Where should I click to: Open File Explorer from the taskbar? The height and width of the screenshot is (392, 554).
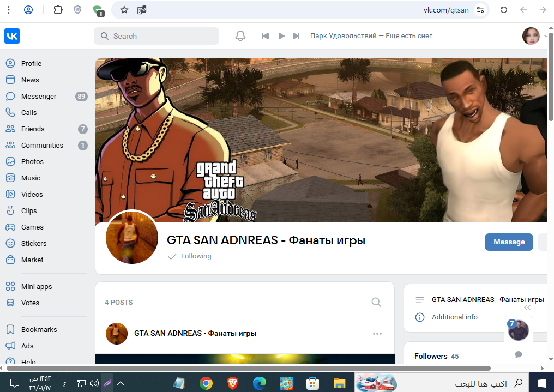pos(339,383)
